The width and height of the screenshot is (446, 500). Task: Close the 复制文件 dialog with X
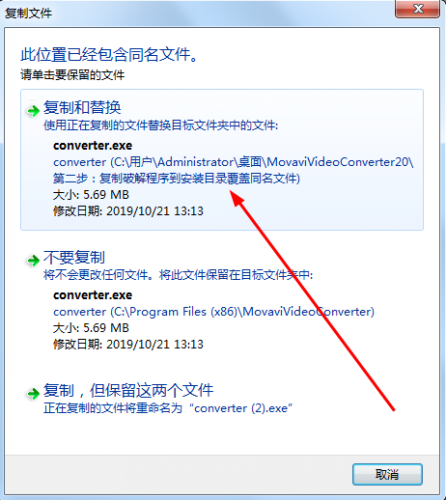[x=417, y=9]
